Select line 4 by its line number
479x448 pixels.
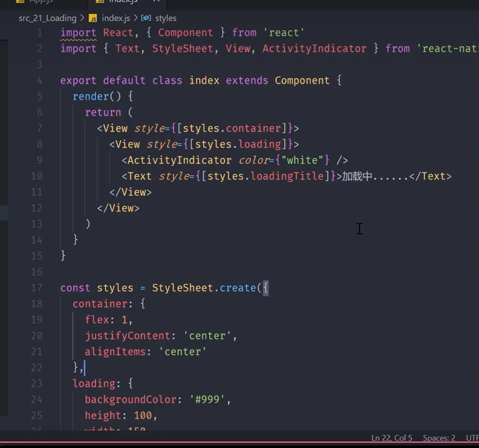point(39,80)
